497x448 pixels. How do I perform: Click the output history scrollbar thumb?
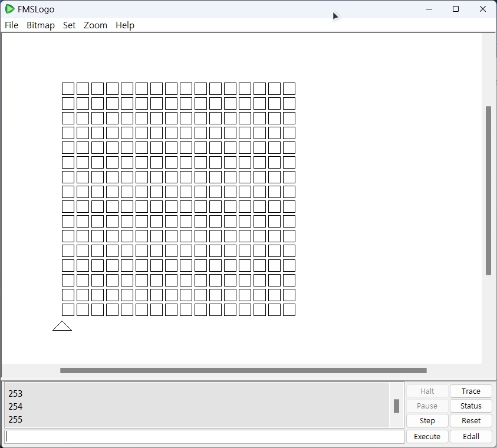click(x=396, y=406)
